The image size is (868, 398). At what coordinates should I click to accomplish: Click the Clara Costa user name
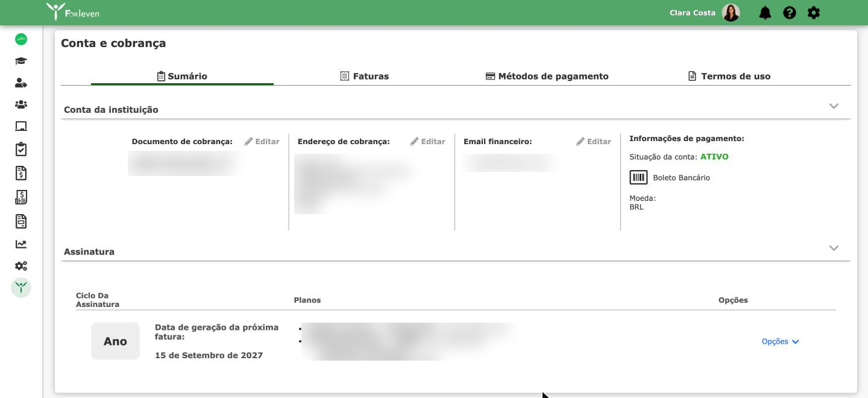(x=693, y=13)
